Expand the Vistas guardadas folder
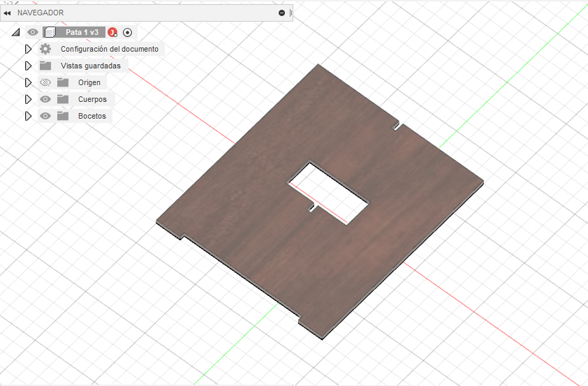 point(28,66)
